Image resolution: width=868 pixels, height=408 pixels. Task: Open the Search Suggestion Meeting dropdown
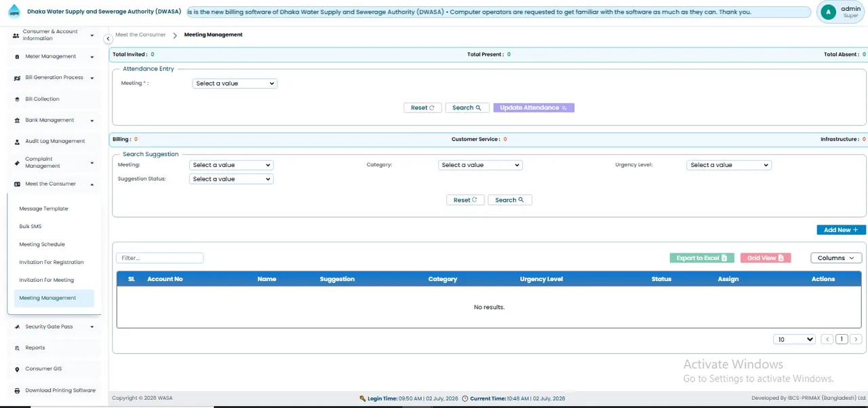(231, 165)
